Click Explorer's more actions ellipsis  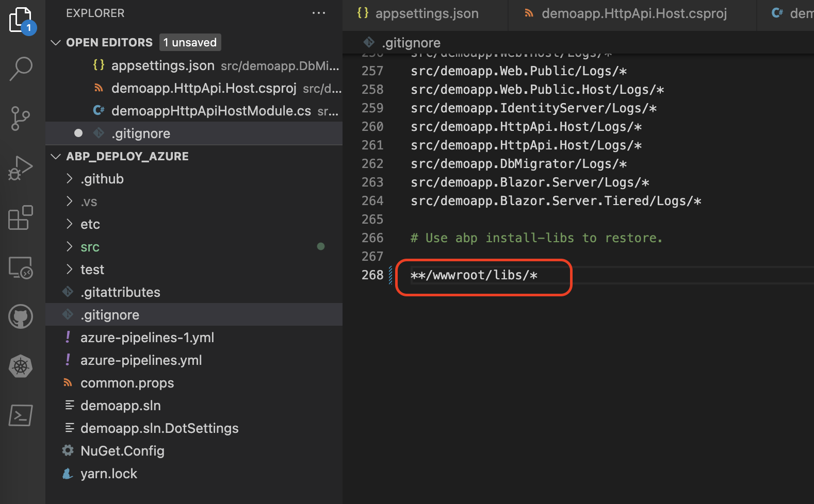318,13
